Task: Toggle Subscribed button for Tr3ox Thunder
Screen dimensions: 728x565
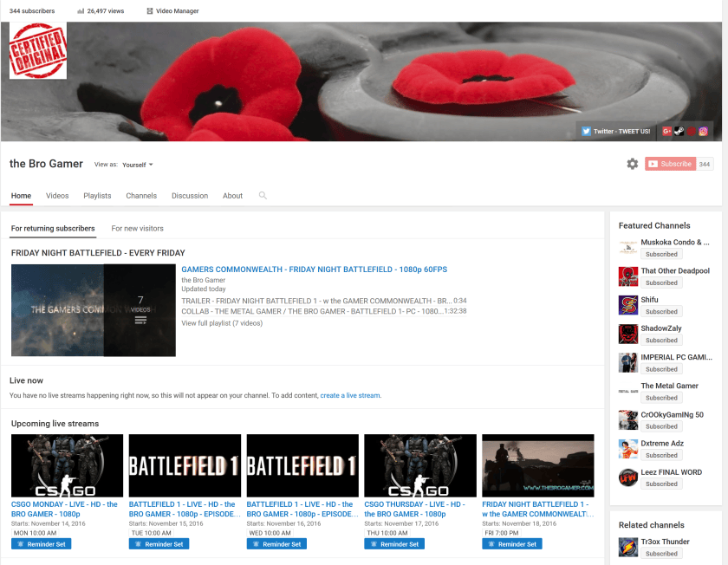Action: click(661, 554)
